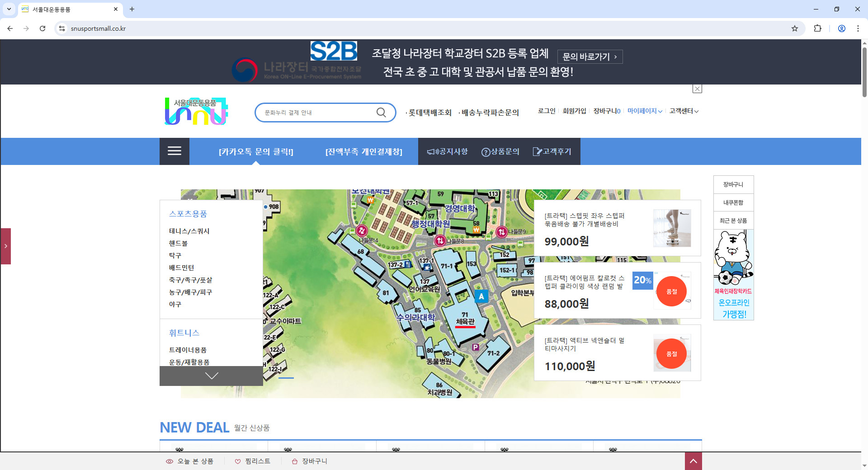Screen dimensions: 868x470
Task: Open the hamburger menu
Action: (174, 151)
